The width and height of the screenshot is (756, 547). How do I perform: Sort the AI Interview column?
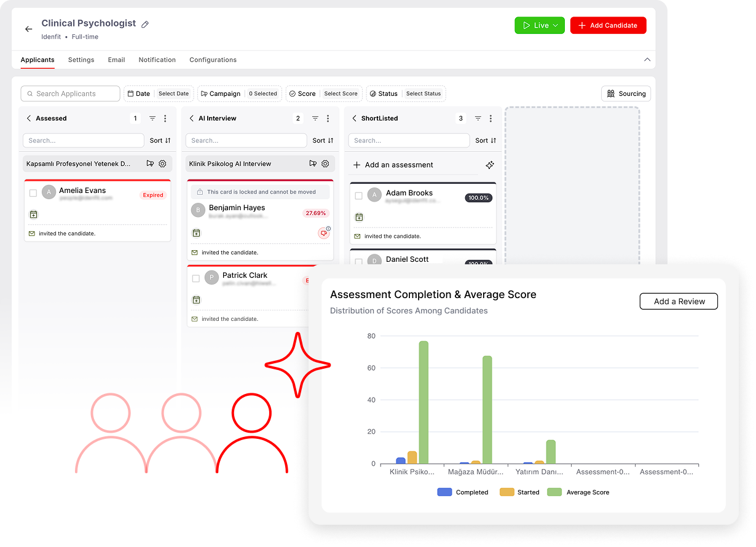click(x=323, y=140)
